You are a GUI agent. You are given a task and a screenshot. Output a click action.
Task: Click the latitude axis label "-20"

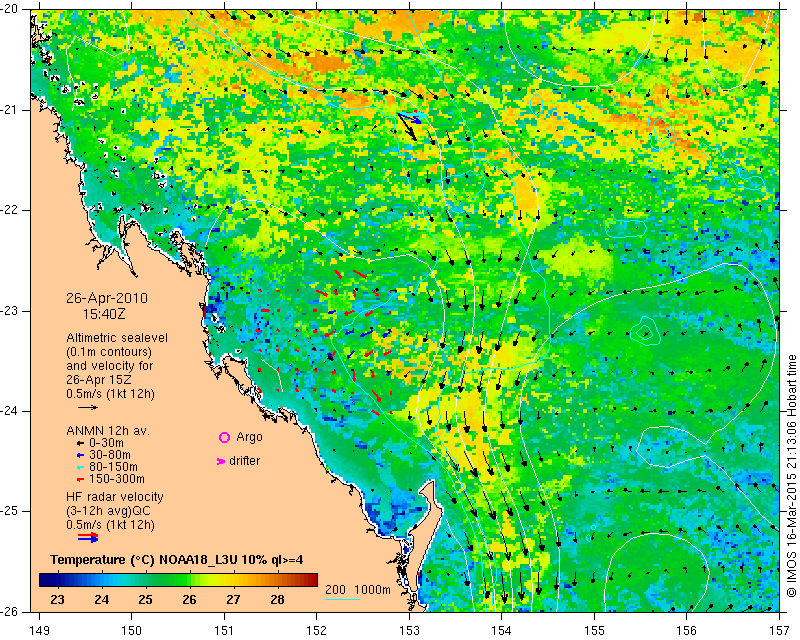tap(11, 10)
